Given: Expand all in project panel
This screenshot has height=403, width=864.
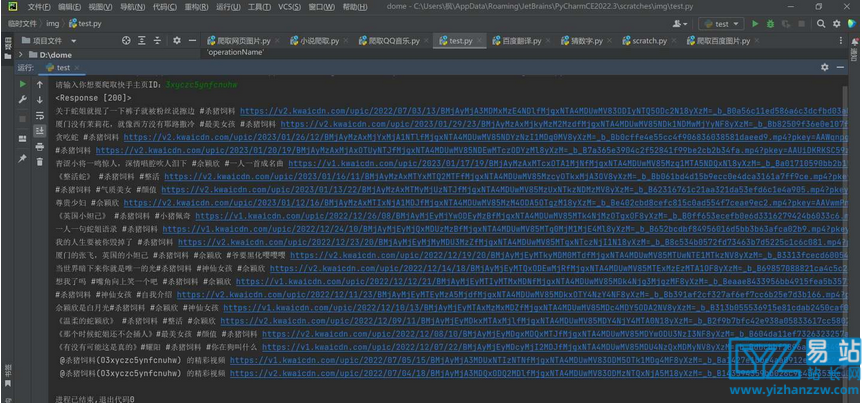Looking at the screenshot, I should pos(142,40).
